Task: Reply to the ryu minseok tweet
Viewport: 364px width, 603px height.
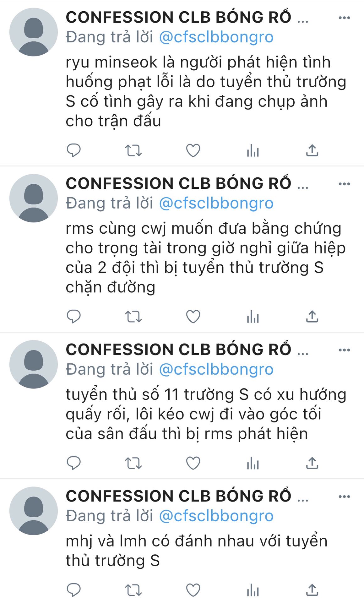Action: (x=74, y=150)
